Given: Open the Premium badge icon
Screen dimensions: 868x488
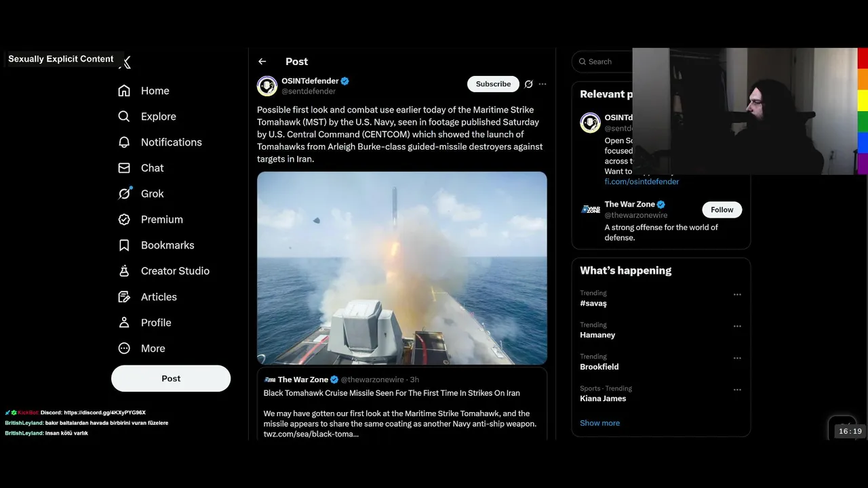Looking at the screenshot, I should click(124, 220).
